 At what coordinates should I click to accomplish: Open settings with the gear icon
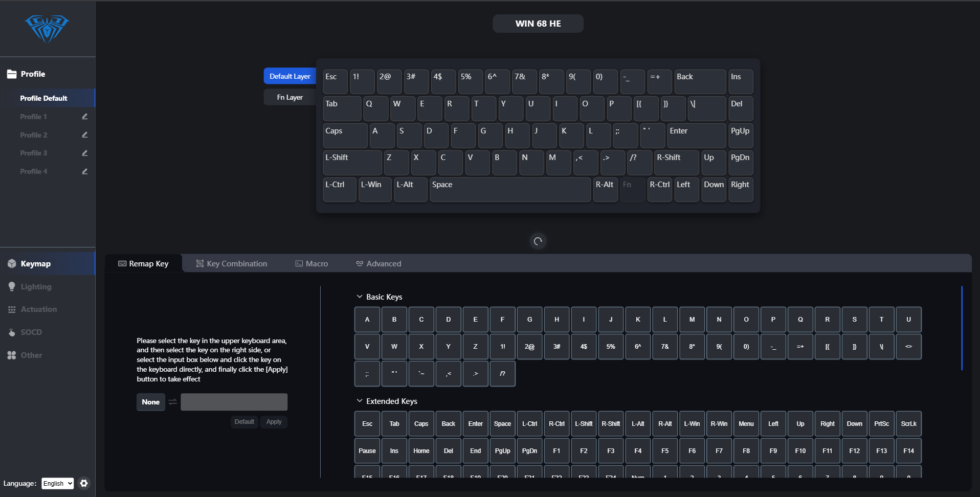tap(84, 483)
